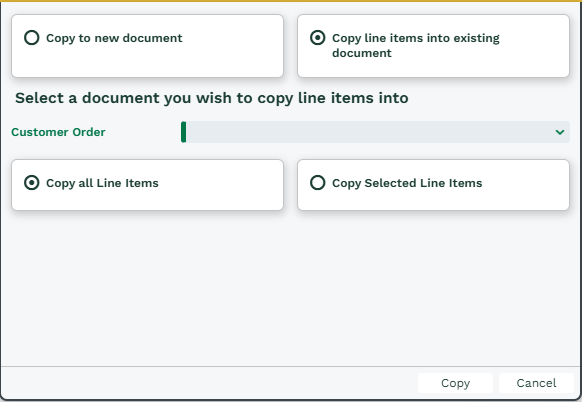Choose the 'Copy line items into existing document' radio circle
Image resolution: width=582 pixels, height=402 pixels.
[317, 37]
